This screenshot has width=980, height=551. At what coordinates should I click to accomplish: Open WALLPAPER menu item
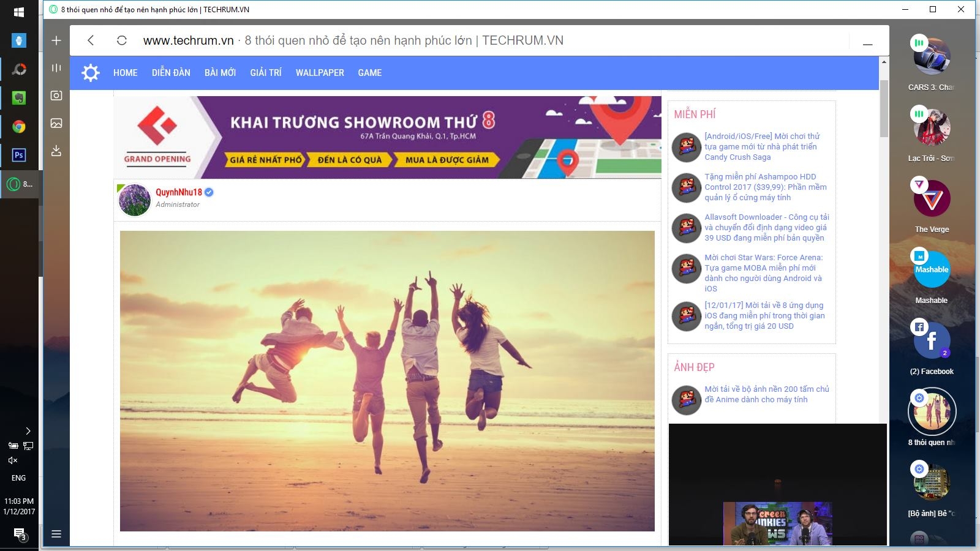click(x=320, y=73)
